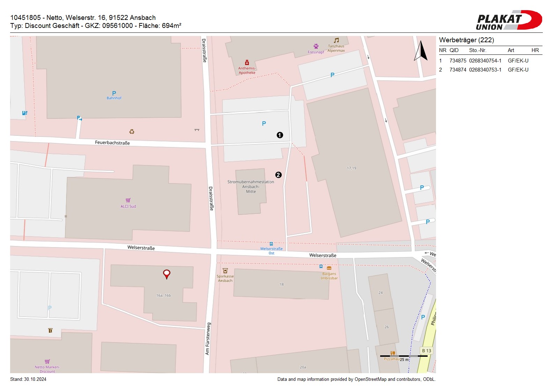Click the Tanzhaus Alpenmax music note icon

coord(336,40)
